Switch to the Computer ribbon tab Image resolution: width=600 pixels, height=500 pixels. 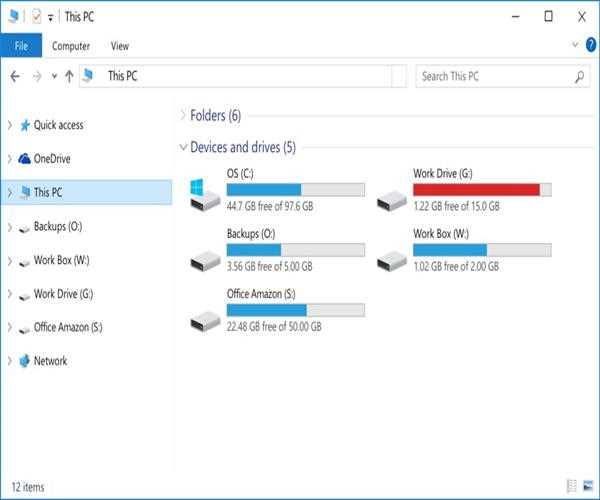coord(71,46)
